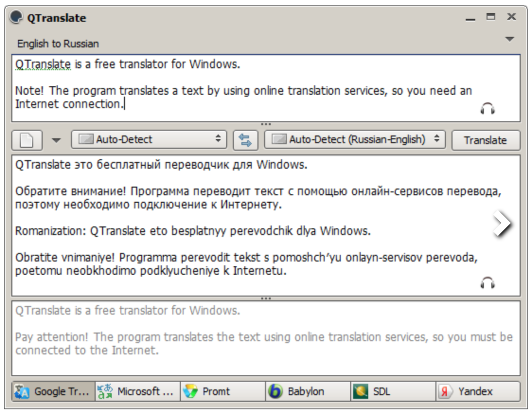Image resolution: width=532 pixels, height=415 pixels.
Task: Click the splitter handle below source text
Action: coord(266,125)
